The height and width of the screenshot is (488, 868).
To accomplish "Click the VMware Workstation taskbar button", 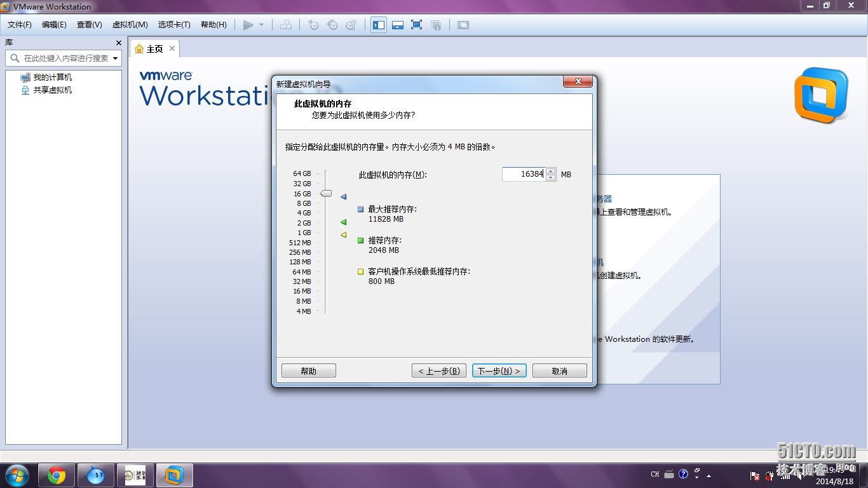I will tap(174, 475).
